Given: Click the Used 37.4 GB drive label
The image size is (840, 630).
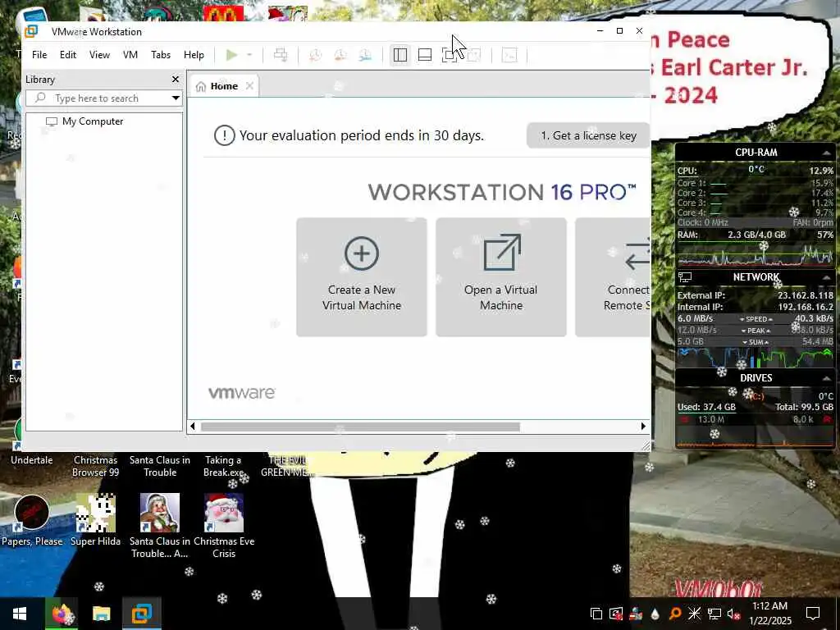Looking at the screenshot, I should pyautogui.click(x=706, y=407).
